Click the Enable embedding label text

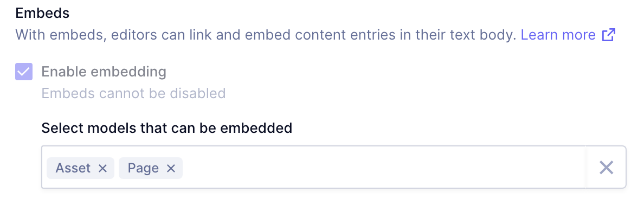pos(104,72)
